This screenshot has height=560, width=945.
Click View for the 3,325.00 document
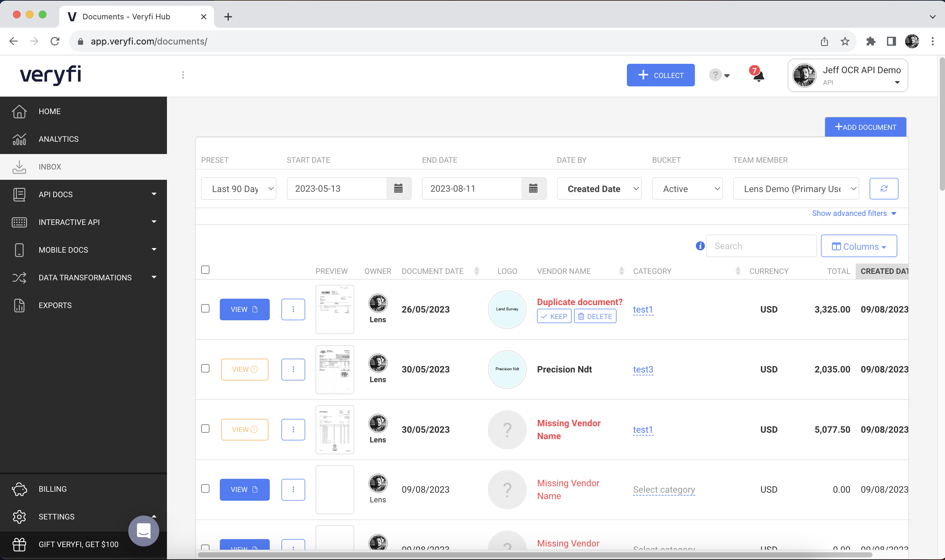pos(245,309)
